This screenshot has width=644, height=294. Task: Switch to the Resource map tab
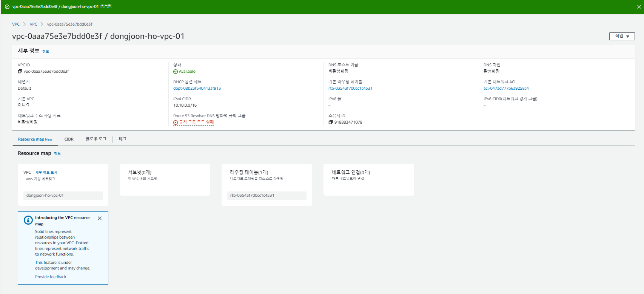(35, 139)
